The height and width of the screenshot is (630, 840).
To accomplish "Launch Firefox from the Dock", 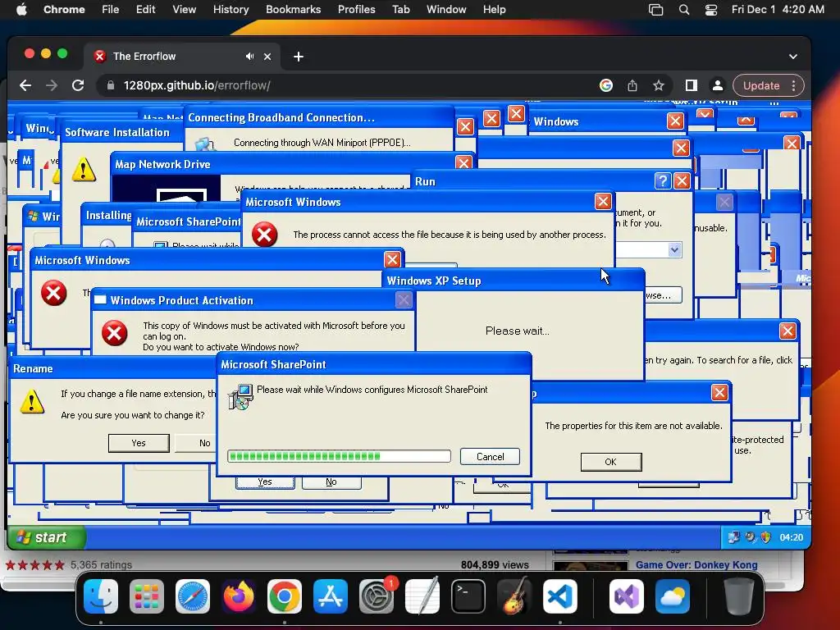I will click(x=239, y=596).
